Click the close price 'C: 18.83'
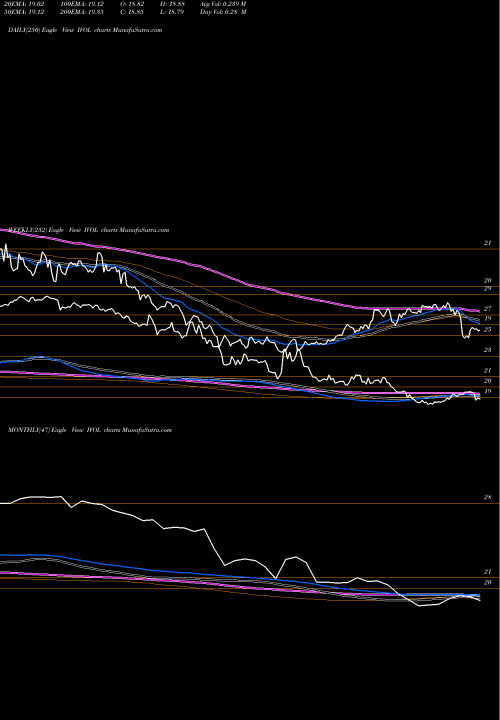This screenshot has width=500, height=720. [134, 12]
